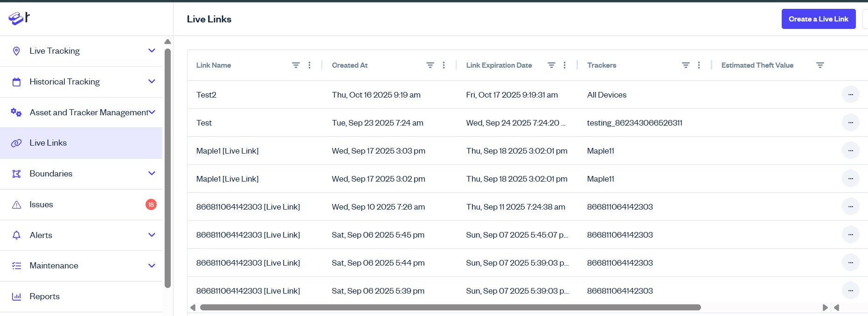Expand the Alerts section chevron
This screenshot has width=868, height=316.
click(152, 235)
